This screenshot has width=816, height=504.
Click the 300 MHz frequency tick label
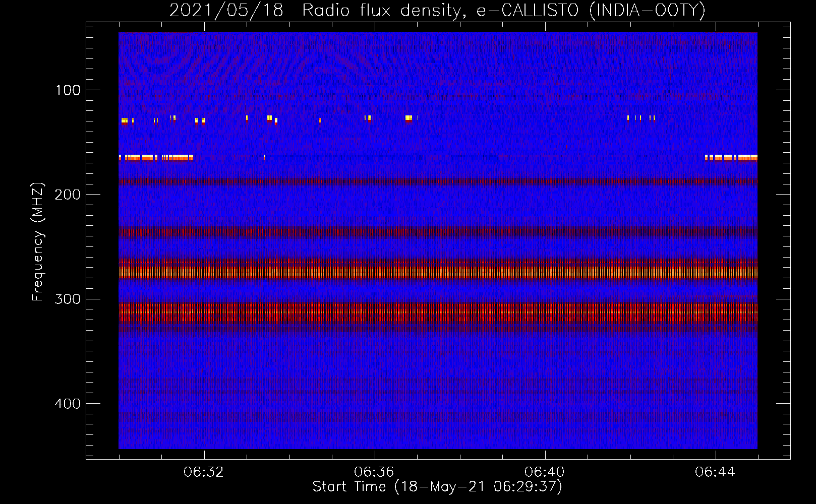point(68,299)
